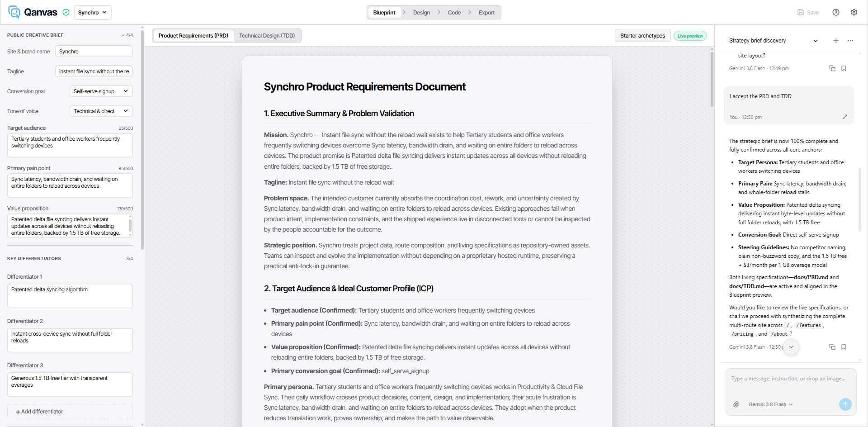
Task: Attach a file with the paperclip icon
Action: (x=736, y=404)
